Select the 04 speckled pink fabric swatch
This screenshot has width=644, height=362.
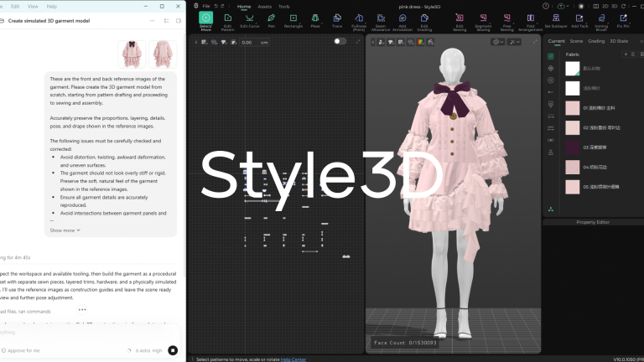pos(572,167)
